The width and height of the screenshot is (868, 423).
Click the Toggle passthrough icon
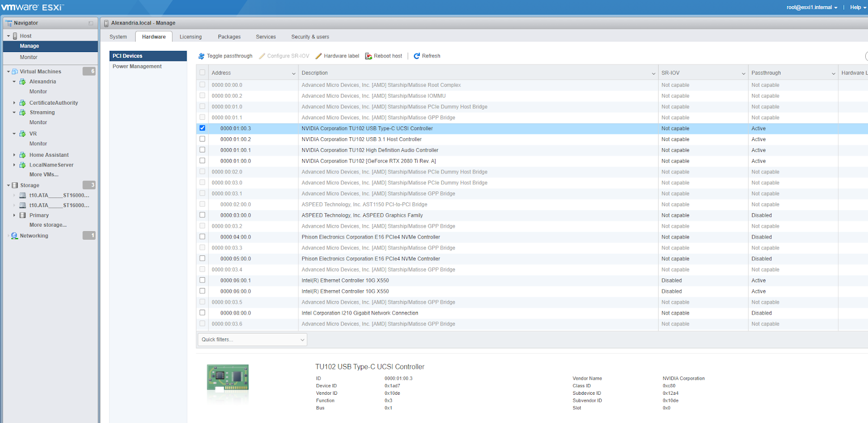[201, 56]
